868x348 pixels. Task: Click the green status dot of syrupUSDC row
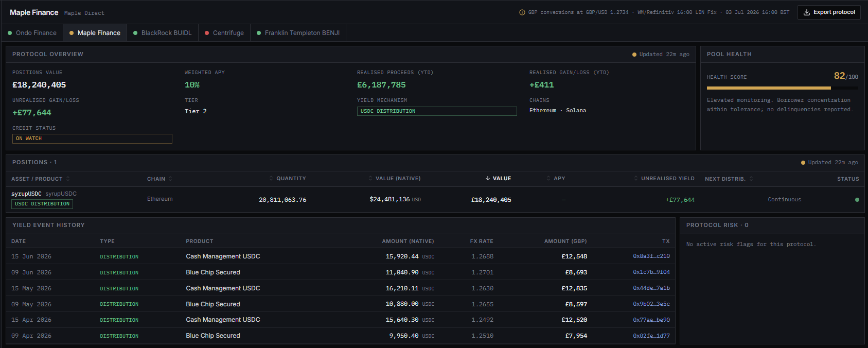tap(857, 200)
